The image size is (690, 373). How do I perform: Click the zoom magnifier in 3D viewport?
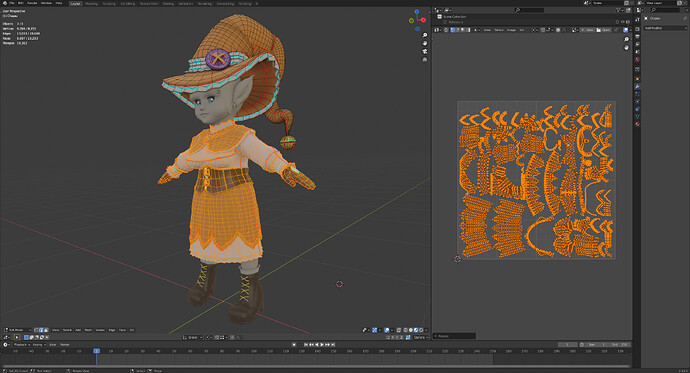point(425,35)
